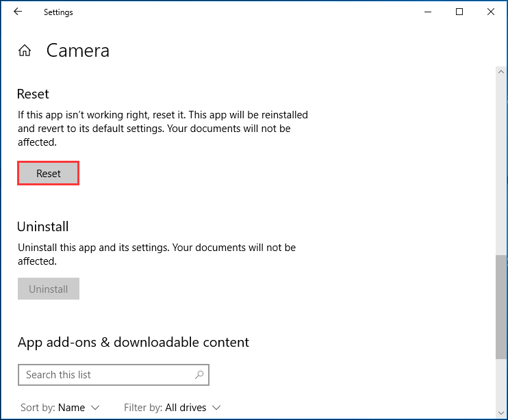Open the Sort by Name dropdown

point(60,408)
